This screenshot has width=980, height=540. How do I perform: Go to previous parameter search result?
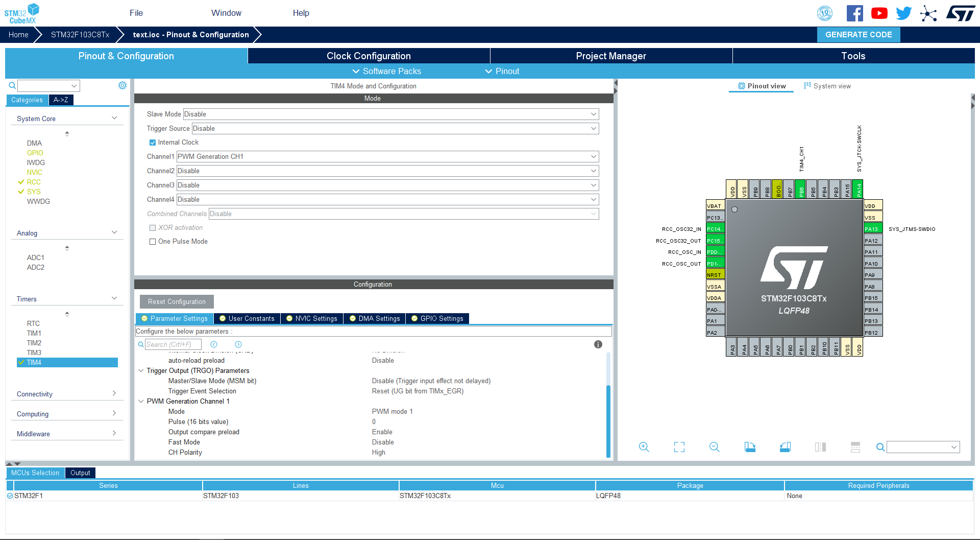click(214, 344)
